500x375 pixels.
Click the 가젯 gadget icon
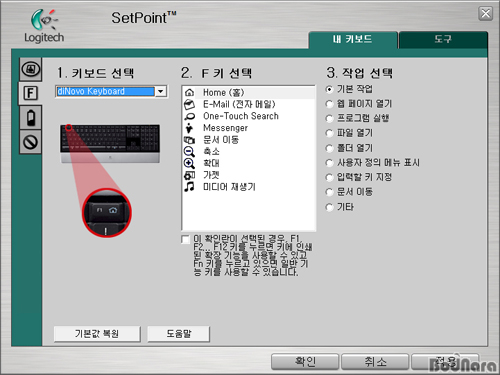[x=189, y=175]
